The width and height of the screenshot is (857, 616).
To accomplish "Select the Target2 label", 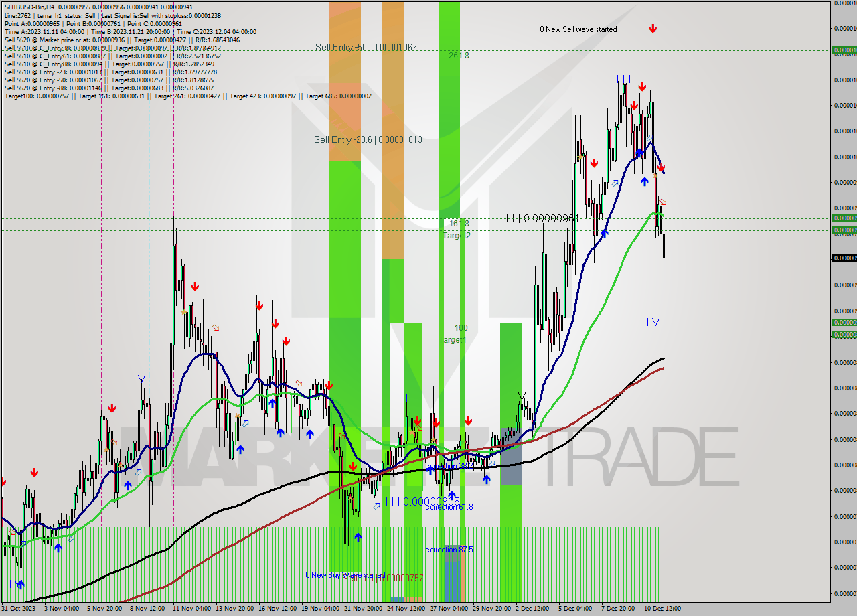I will pyautogui.click(x=457, y=236).
